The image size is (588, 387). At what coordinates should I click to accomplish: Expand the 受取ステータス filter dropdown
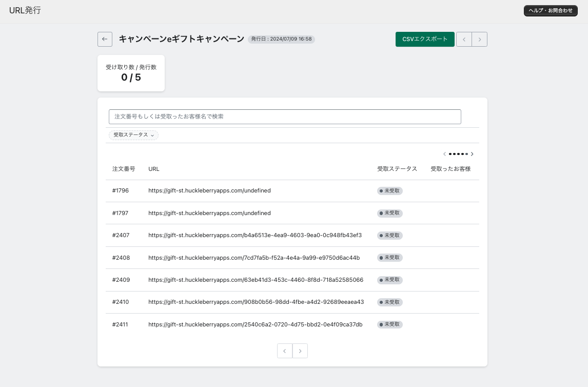(133, 135)
